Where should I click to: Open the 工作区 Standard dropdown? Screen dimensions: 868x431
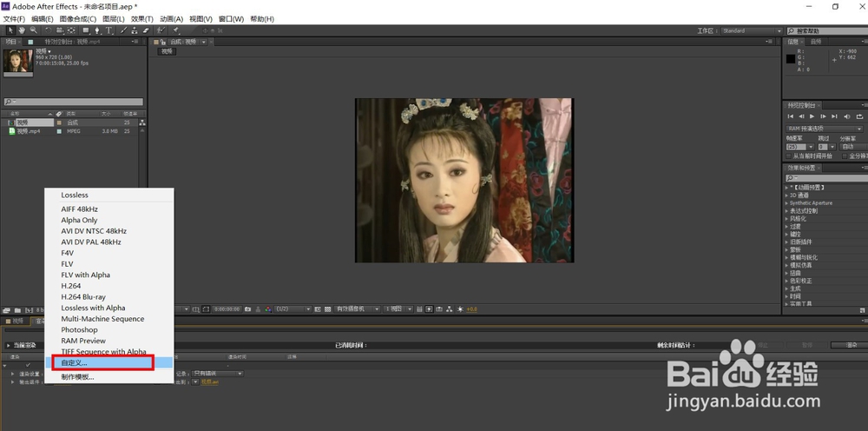coord(752,31)
